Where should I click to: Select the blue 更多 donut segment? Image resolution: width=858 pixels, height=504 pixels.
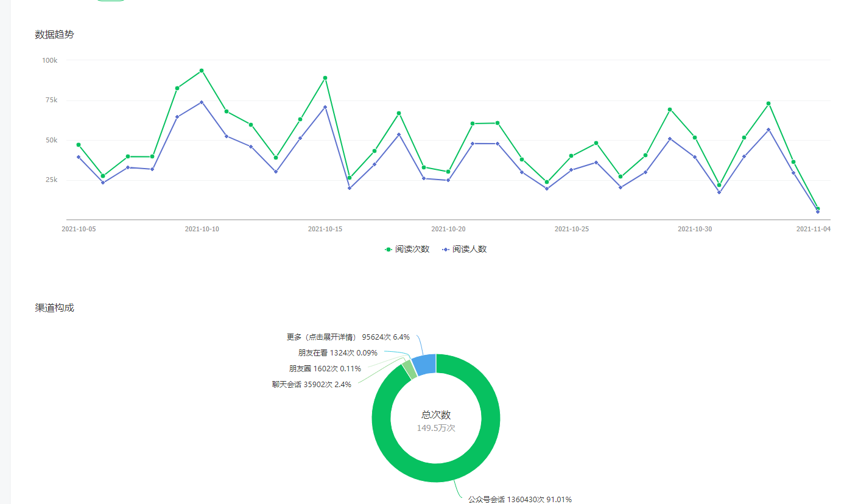424,365
